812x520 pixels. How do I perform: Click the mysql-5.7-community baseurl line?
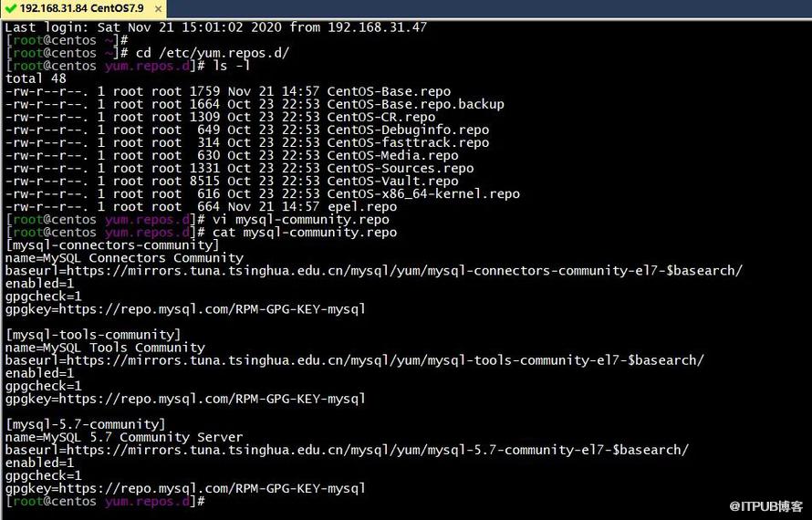[347, 450]
